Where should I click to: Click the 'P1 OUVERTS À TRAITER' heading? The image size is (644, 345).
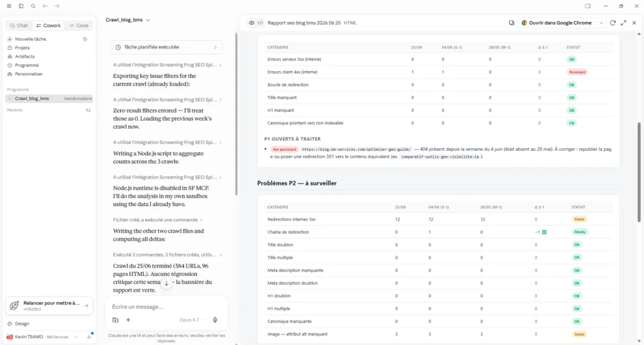(292, 139)
